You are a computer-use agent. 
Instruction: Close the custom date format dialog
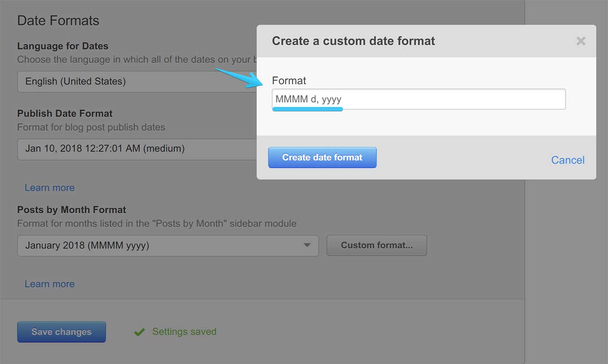point(581,41)
